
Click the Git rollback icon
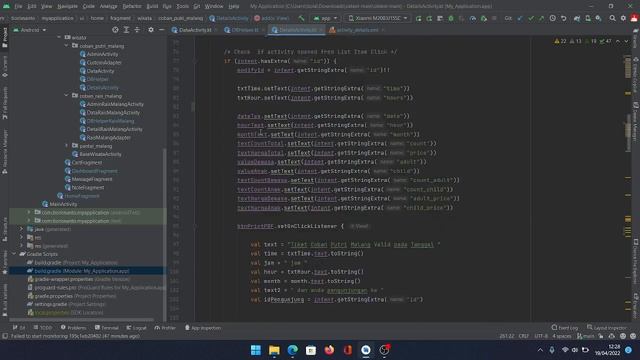(563, 18)
